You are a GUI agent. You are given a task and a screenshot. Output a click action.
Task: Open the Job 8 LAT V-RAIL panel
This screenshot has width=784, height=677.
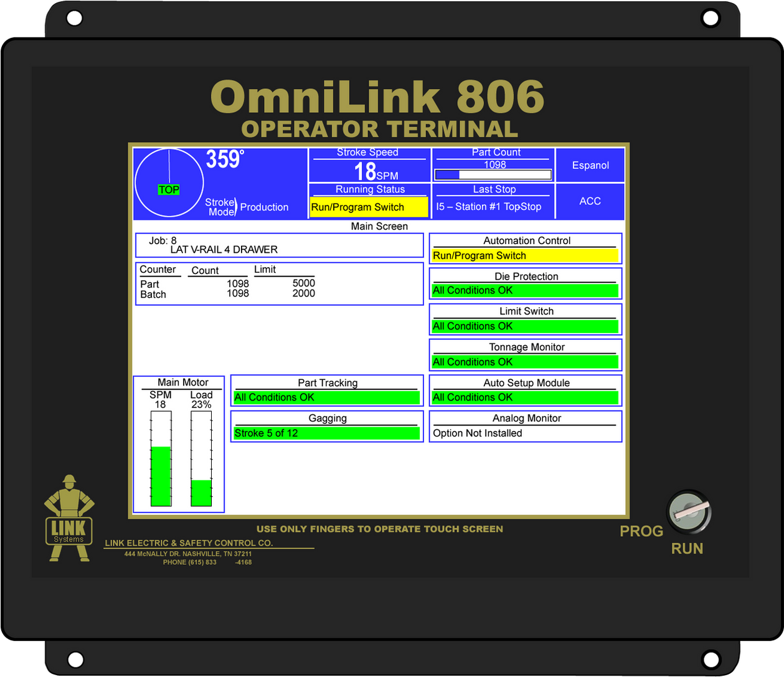280,245
